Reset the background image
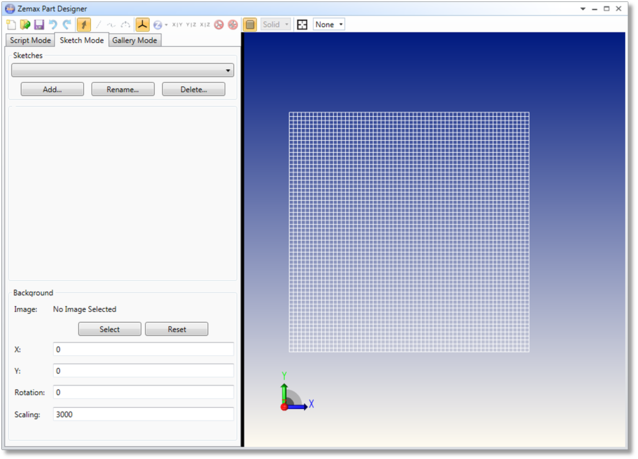638x459 pixels. coord(177,329)
